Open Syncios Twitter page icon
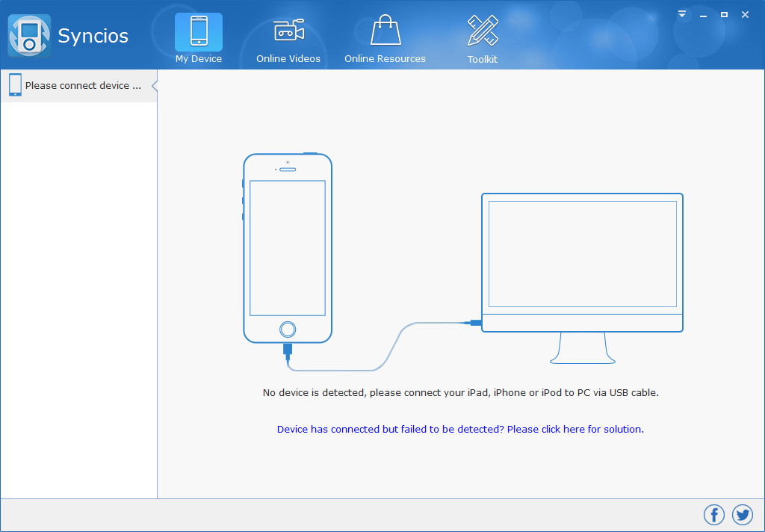765x532 pixels. point(742,514)
